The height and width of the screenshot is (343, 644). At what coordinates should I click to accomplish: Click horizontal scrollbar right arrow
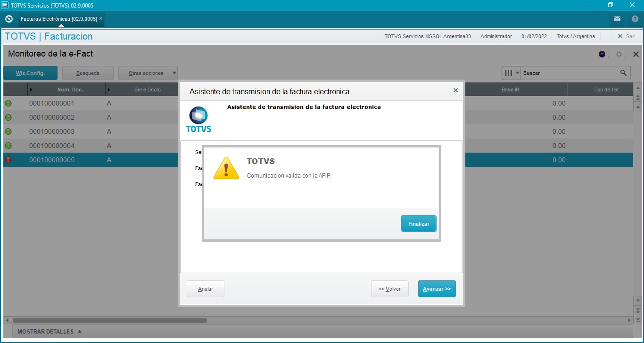[629, 320]
